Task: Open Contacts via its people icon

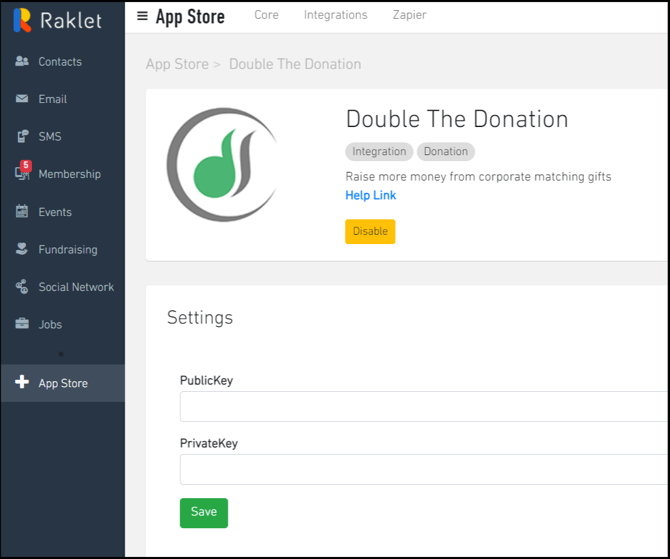Action: click(22, 62)
